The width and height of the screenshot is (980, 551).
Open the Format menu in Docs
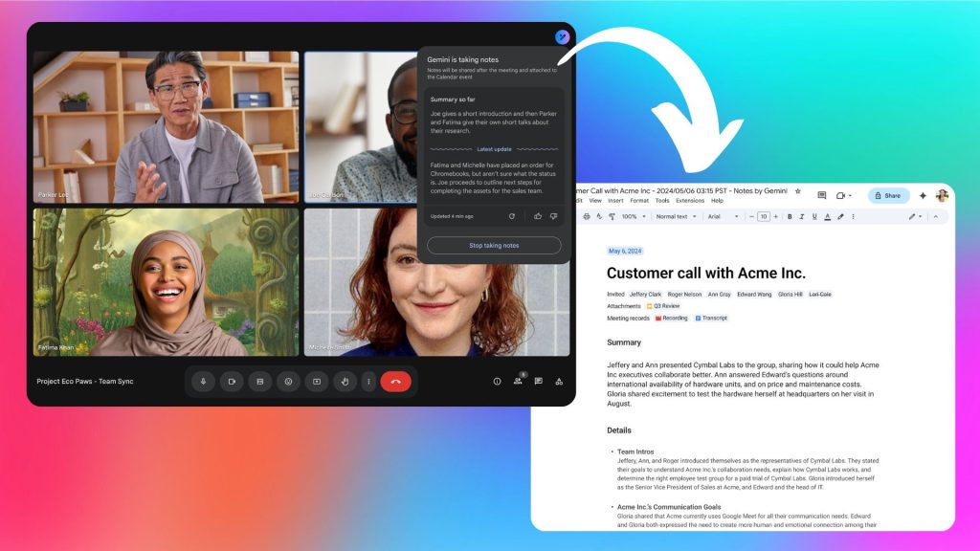click(x=639, y=201)
